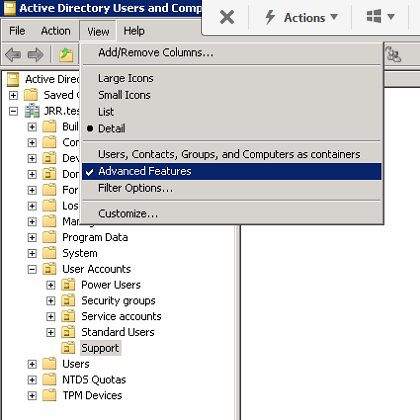Expand the Saved Queries folder node

[13, 95]
